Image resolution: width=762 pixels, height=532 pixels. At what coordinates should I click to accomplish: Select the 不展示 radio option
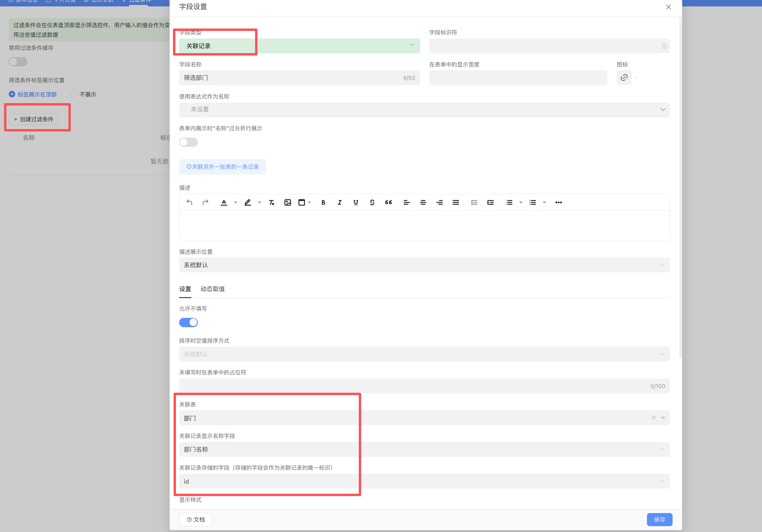point(74,94)
